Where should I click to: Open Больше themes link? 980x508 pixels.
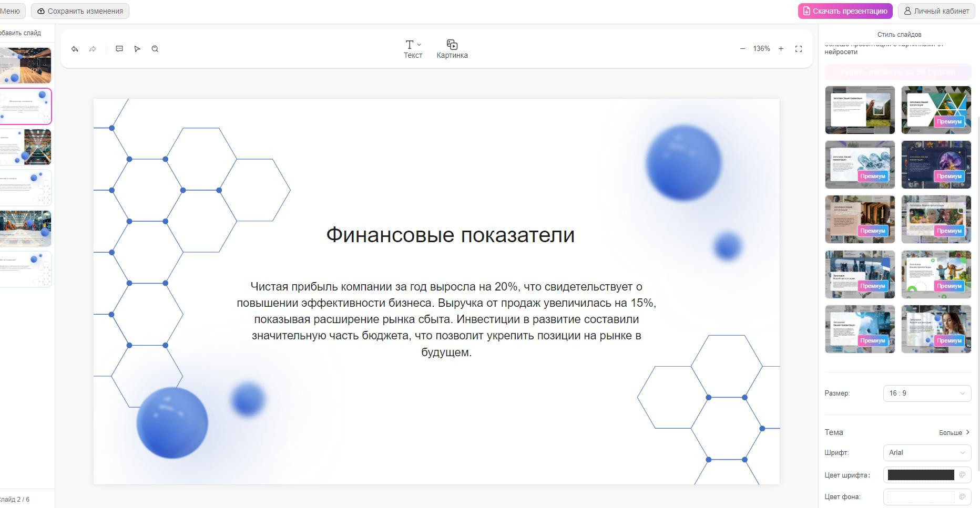coord(954,432)
